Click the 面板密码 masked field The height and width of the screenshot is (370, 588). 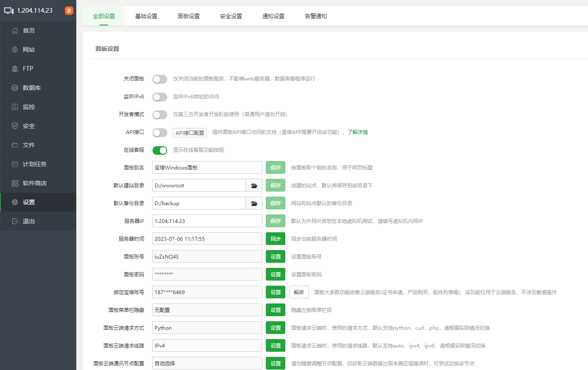[207, 275]
